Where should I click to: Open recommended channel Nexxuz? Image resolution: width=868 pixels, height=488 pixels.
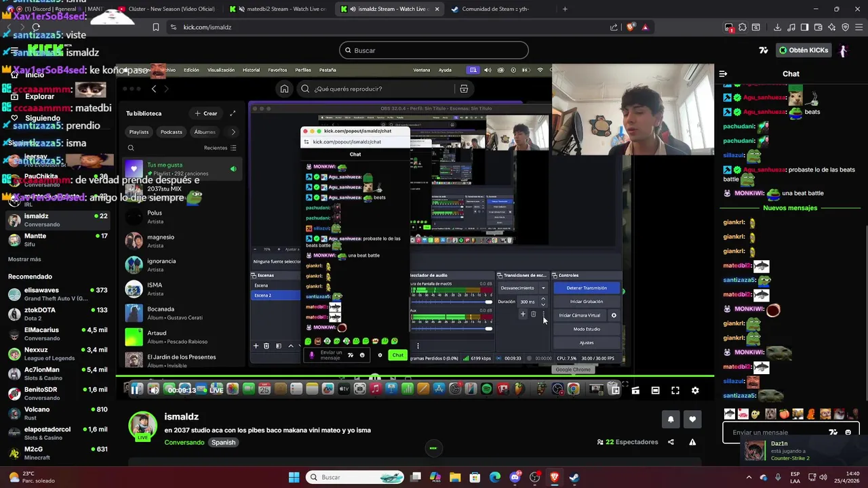(58, 354)
